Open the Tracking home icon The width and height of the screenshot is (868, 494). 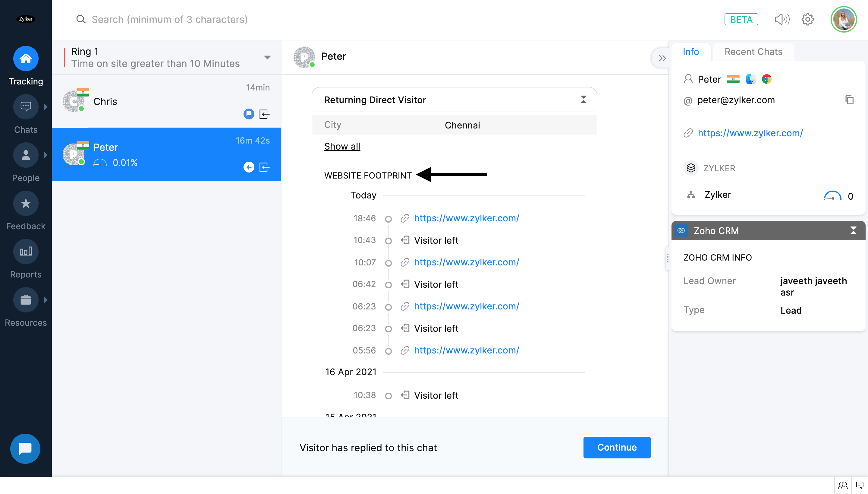(26, 59)
